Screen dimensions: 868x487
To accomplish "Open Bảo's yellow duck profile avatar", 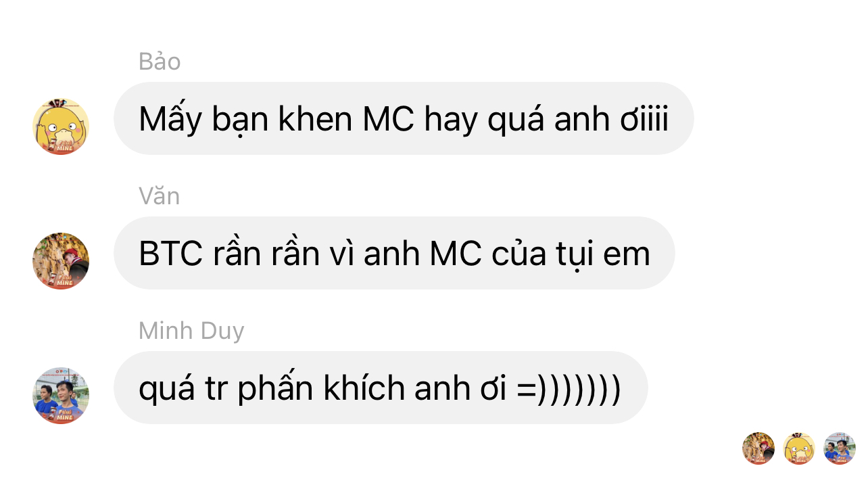I will click(61, 126).
